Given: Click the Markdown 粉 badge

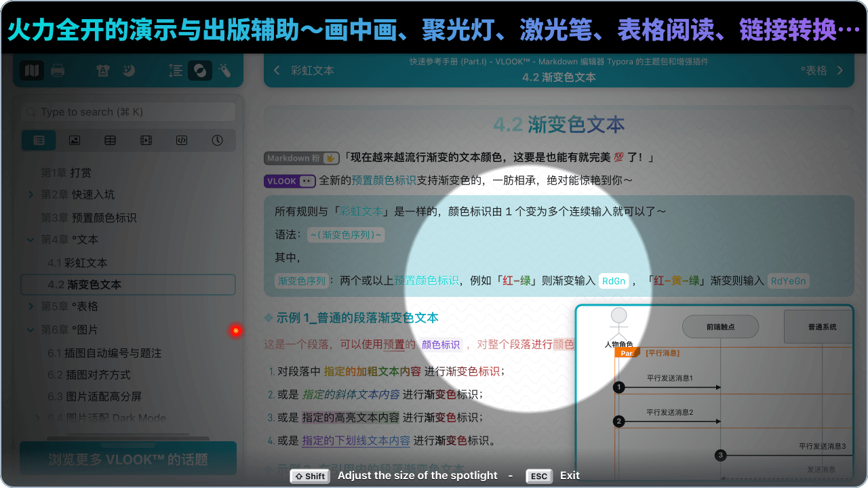Looking at the screenshot, I should tap(301, 158).
